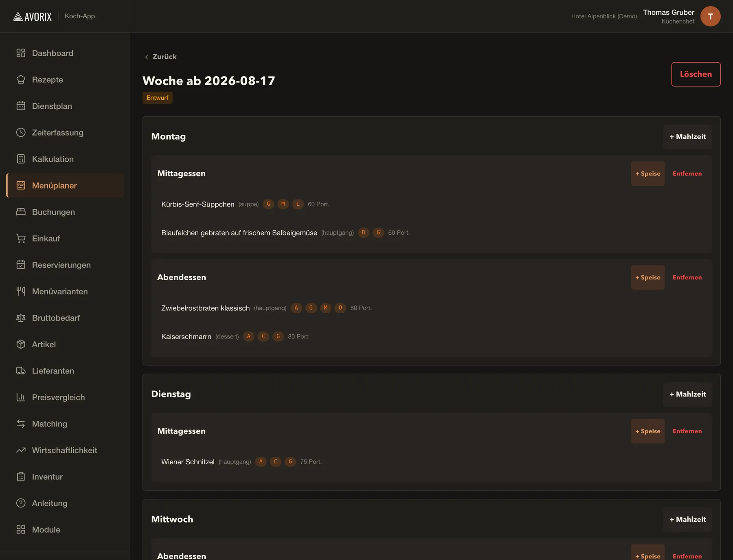Image resolution: width=733 pixels, height=560 pixels.
Task: Click the 75 Port. portion count
Action: point(311,462)
